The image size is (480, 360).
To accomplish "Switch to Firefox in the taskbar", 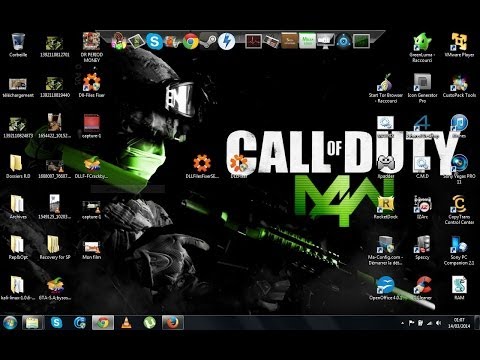I will [173, 323].
